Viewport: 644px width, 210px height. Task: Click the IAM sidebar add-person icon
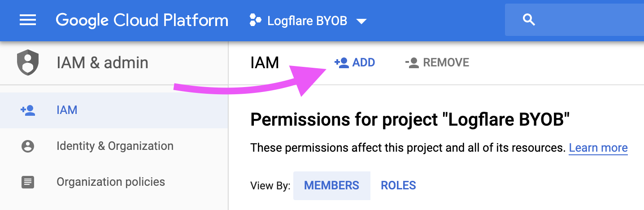28,110
